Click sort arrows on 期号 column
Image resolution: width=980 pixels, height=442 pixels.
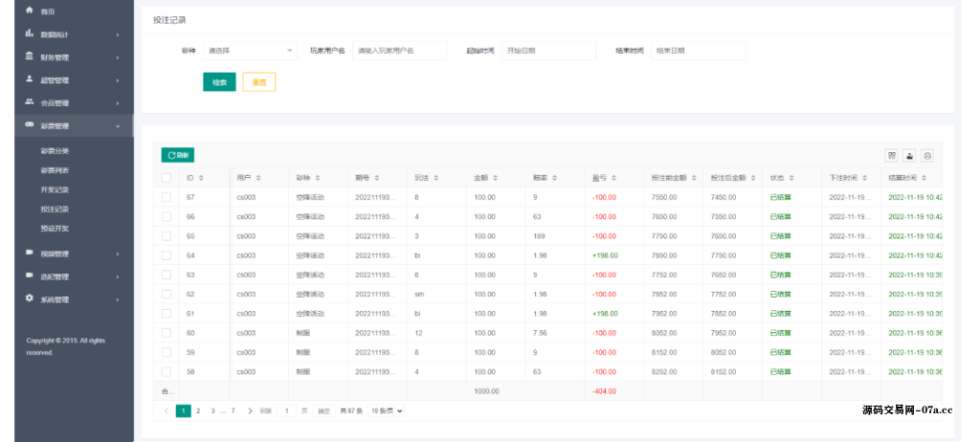pos(377,178)
